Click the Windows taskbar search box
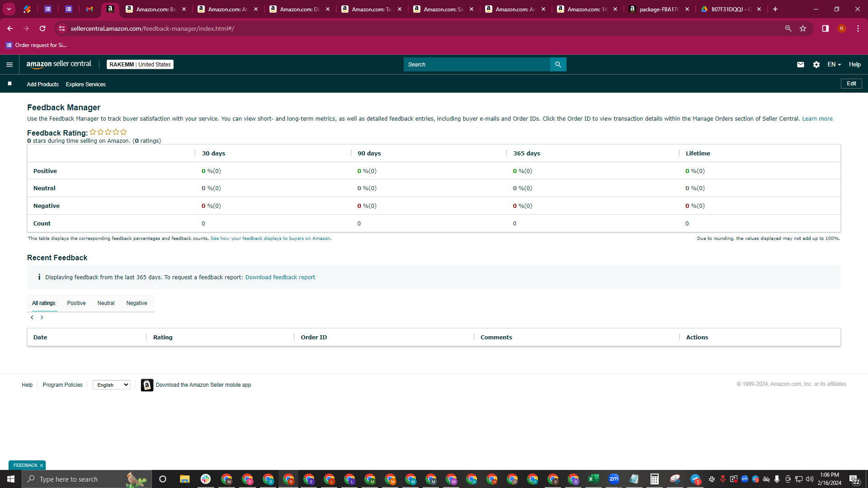Viewport: 868px width, 488px height. pyautogui.click(x=86, y=479)
